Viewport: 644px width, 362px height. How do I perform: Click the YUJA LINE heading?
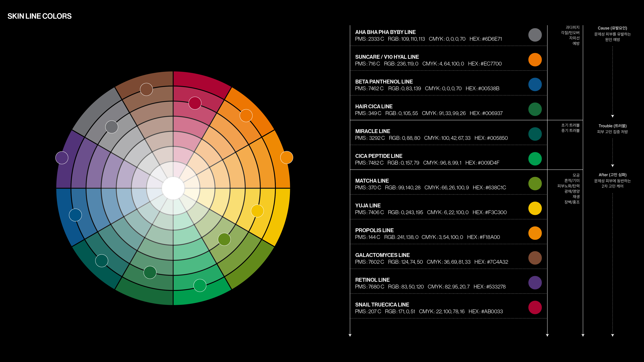point(368,206)
